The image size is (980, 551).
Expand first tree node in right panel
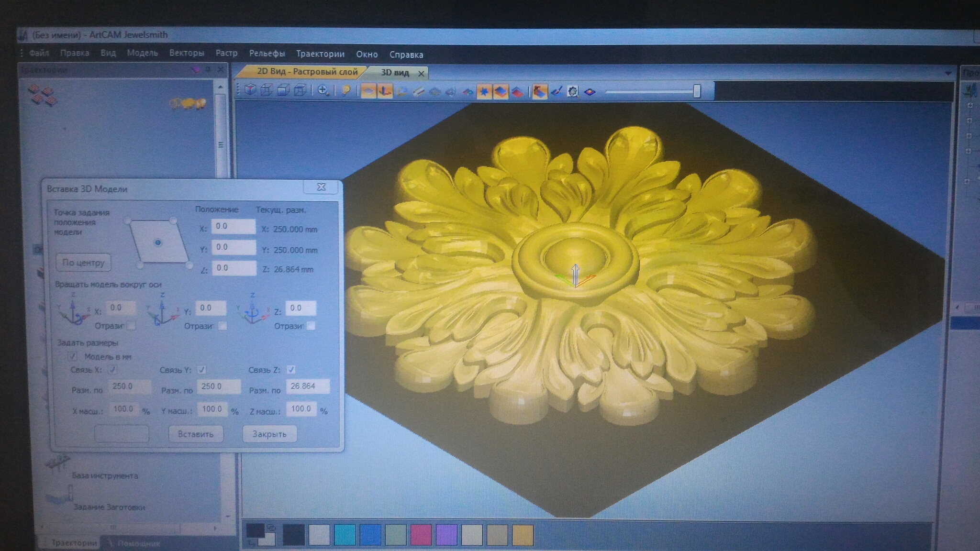click(970, 105)
